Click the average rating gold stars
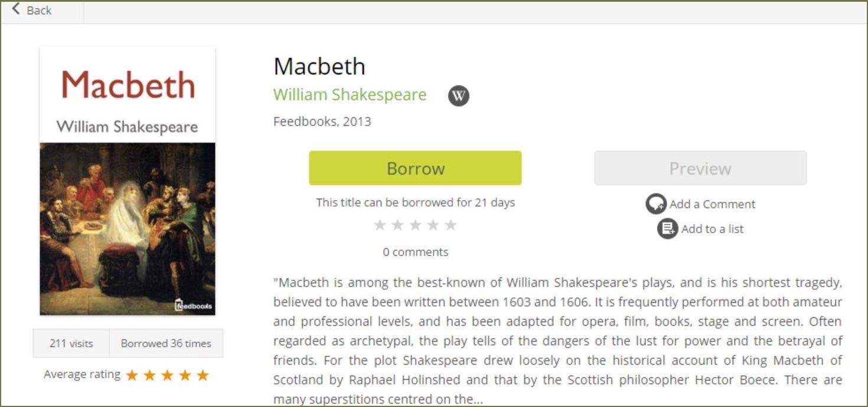The height and width of the screenshot is (407, 868). pos(167,375)
